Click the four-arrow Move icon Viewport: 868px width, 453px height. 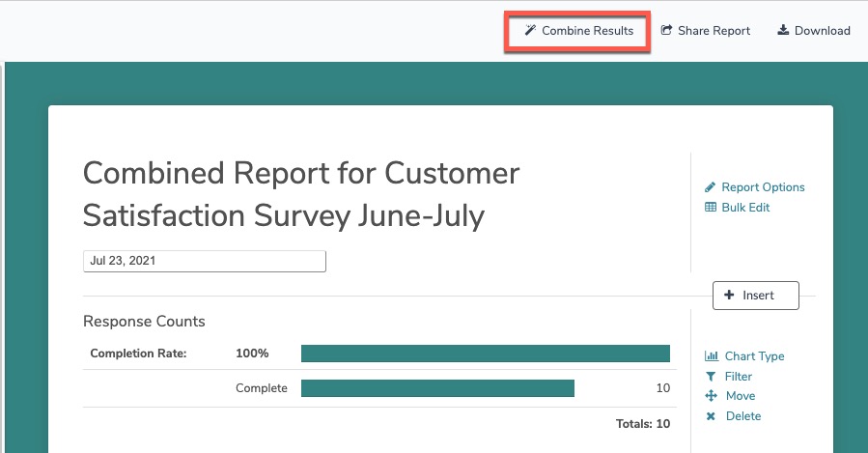click(711, 396)
